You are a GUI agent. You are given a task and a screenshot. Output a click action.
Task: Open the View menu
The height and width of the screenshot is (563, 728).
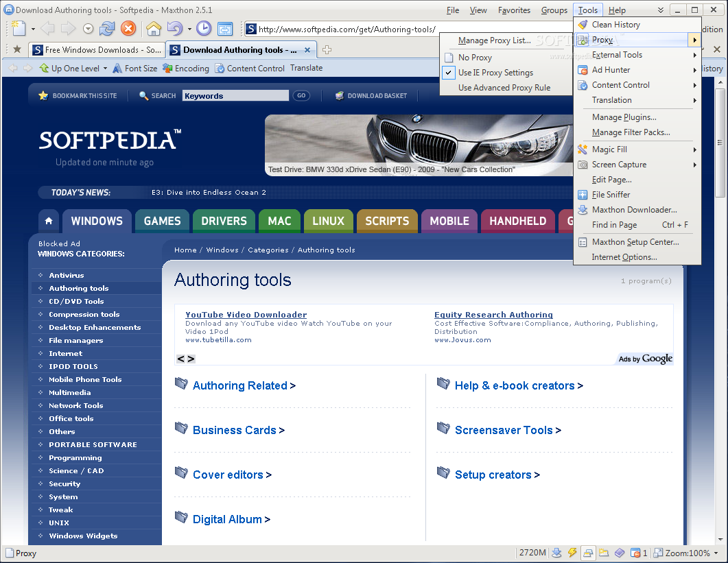(478, 10)
